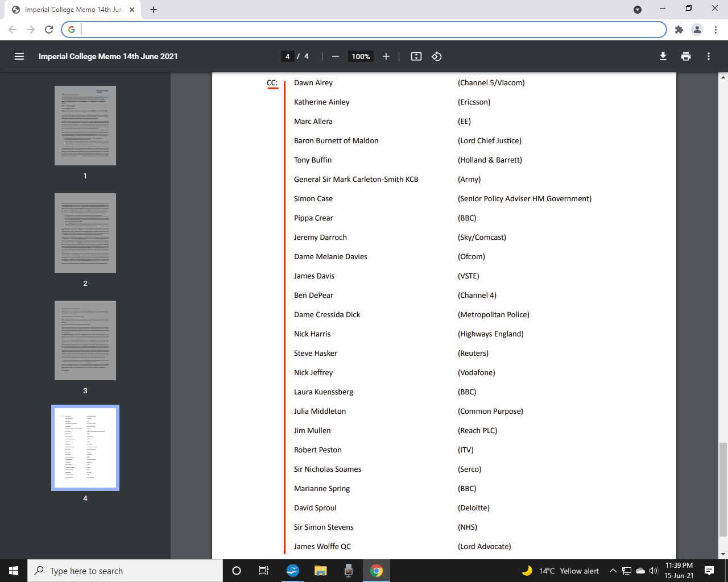Viewport: 728px width, 582px height.
Task: Click the zoom out minus icon
Action: (336, 56)
